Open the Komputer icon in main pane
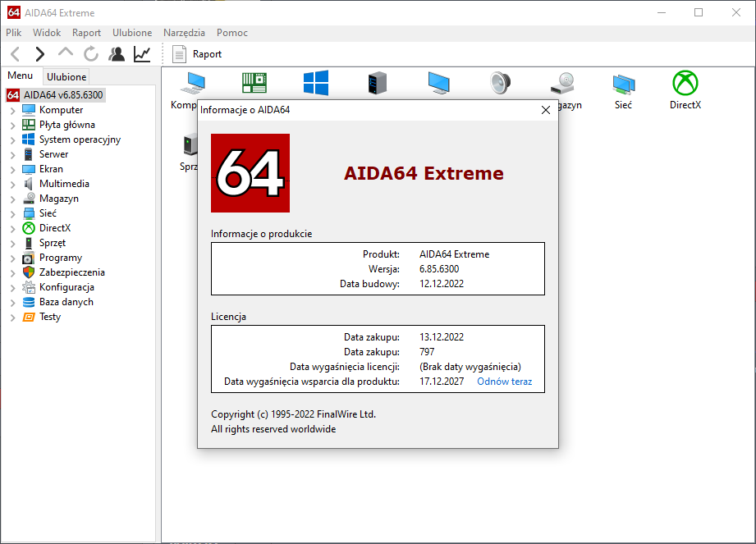756x544 pixels. point(193,83)
